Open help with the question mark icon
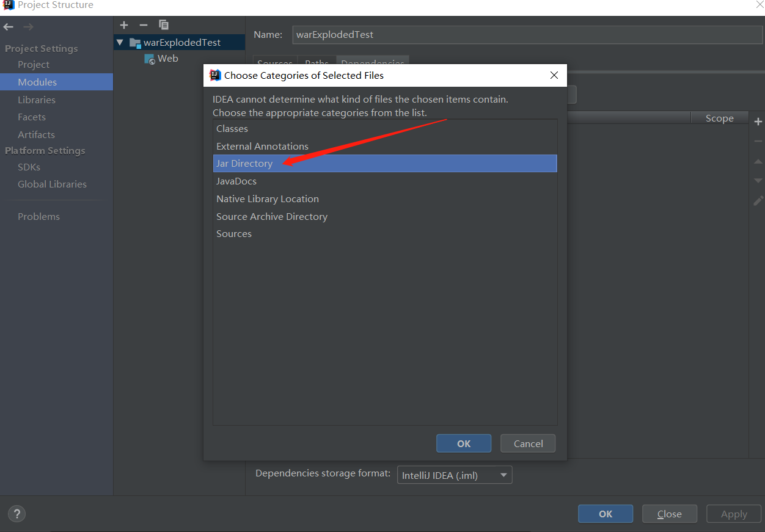Viewport: 765px width, 532px height. pos(16,514)
